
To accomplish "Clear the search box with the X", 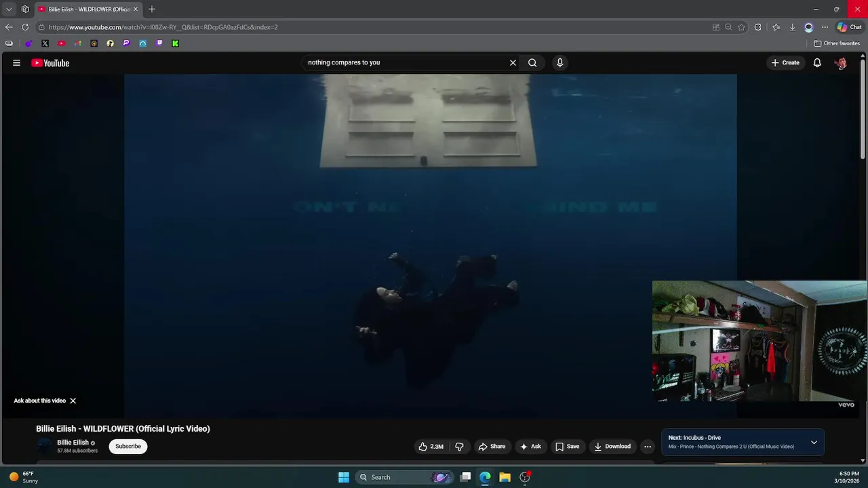I will [513, 62].
